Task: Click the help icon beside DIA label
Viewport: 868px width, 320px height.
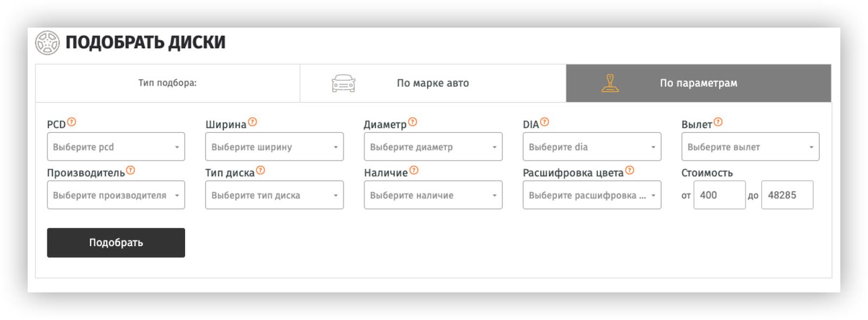Action: point(545,123)
